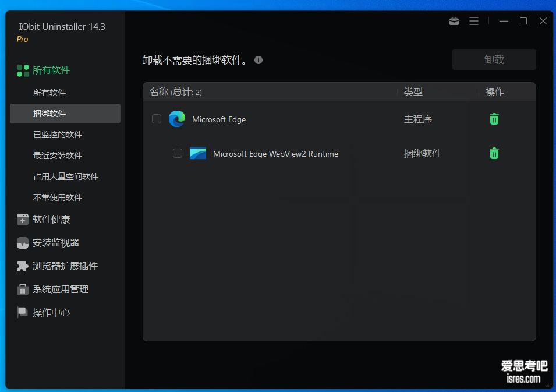
Task: Click the 浏览器扩展插件 puzzle icon
Action: click(22, 266)
